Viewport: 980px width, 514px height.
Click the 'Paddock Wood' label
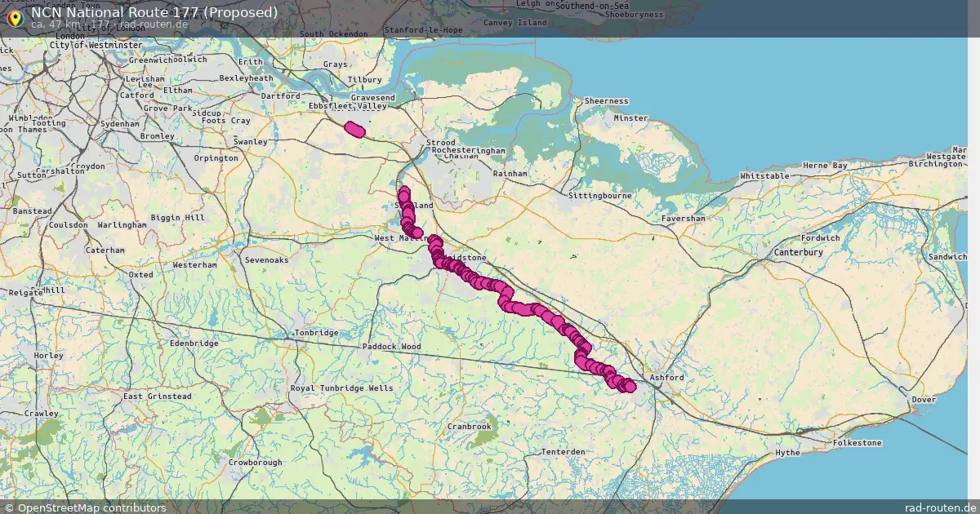pos(390,347)
